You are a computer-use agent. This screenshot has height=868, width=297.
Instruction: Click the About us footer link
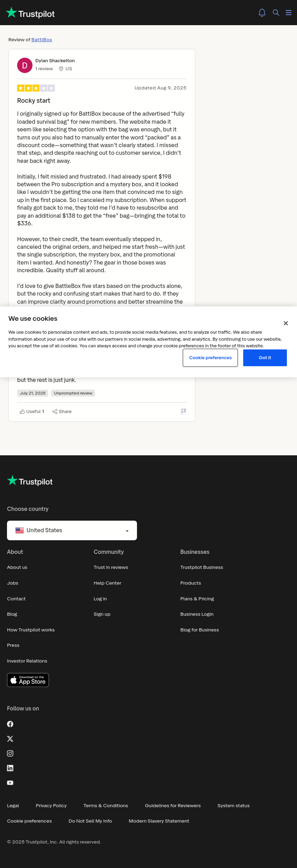tap(17, 567)
